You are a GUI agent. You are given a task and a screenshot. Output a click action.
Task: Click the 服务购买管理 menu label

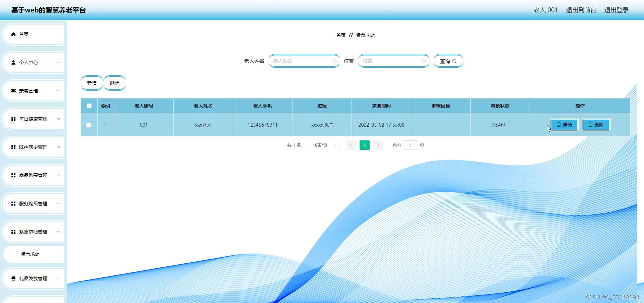tap(33, 204)
